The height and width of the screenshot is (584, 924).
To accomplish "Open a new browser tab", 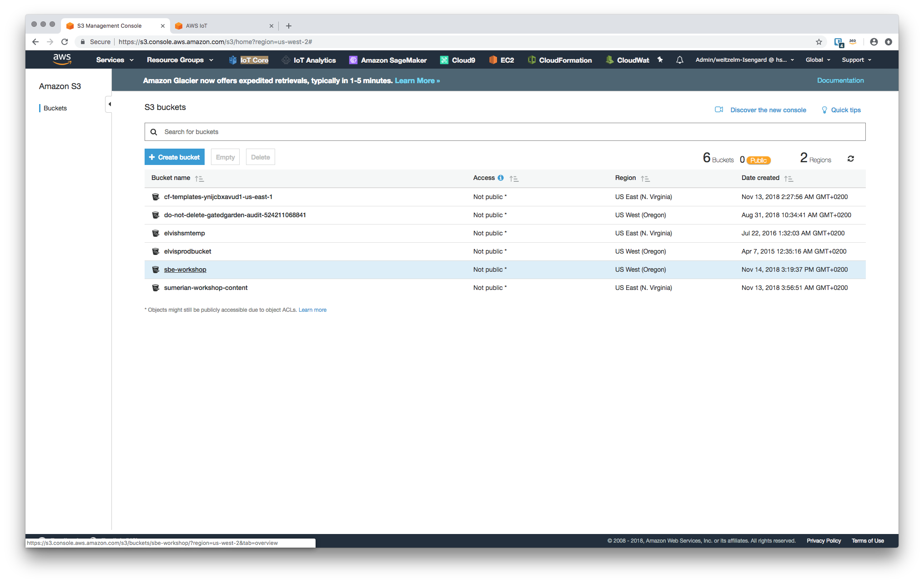I will click(x=289, y=26).
